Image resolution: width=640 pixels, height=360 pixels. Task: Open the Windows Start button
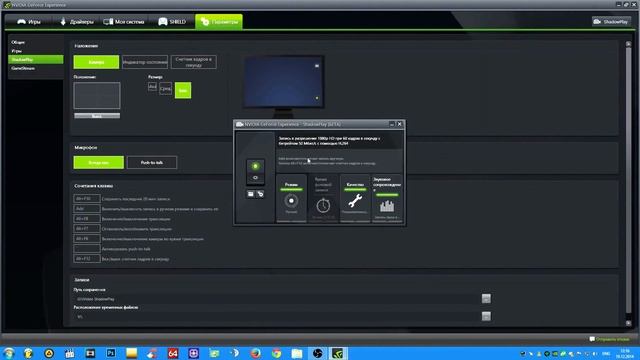[9, 353]
